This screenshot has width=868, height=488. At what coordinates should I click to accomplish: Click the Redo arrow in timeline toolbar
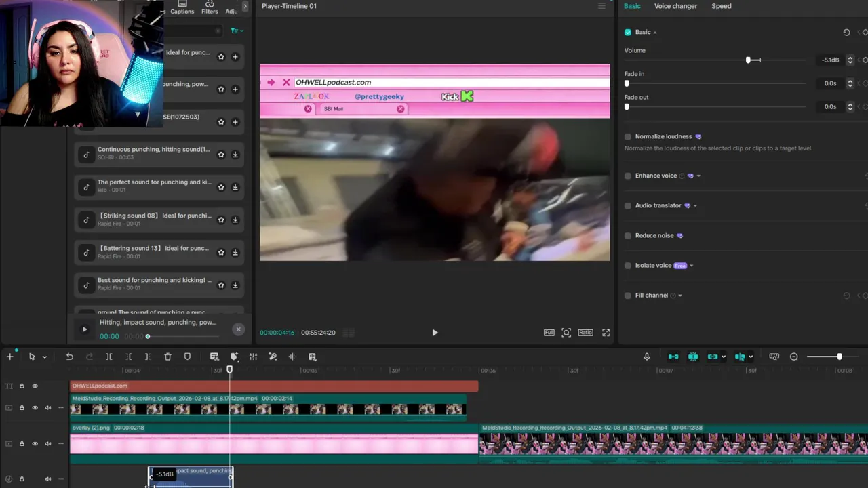(x=89, y=357)
